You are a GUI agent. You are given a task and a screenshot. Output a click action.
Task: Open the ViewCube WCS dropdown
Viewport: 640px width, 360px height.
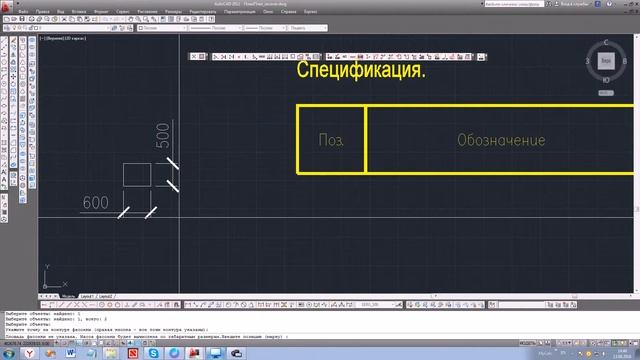(606, 93)
